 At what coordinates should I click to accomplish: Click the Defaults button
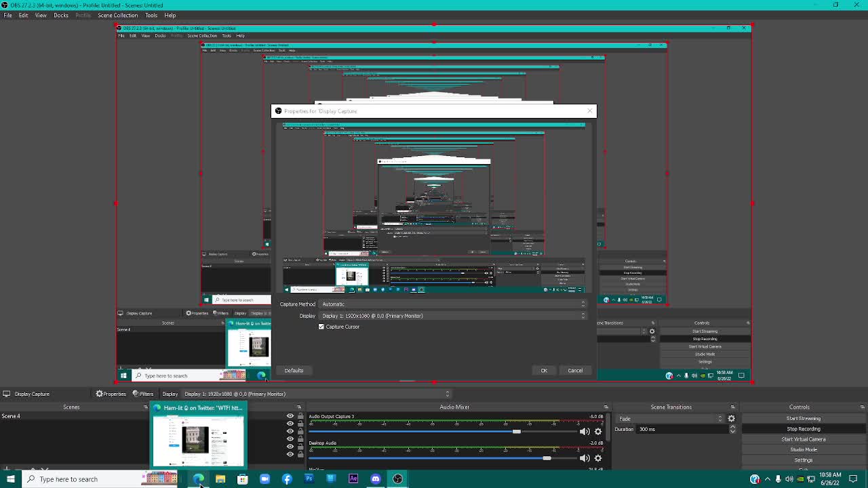[x=294, y=371]
